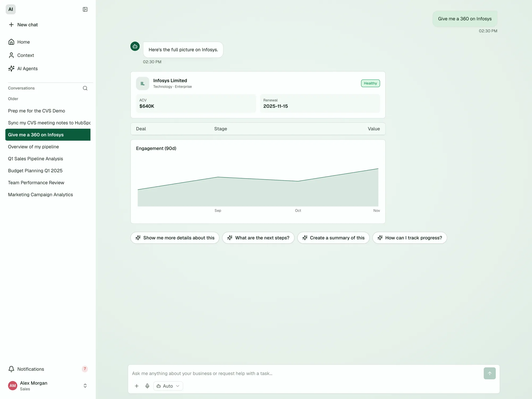The height and width of the screenshot is (399, 532).
Task: Open 'Marketing Campaign Analytics' conversation
Action: [48, 195]
